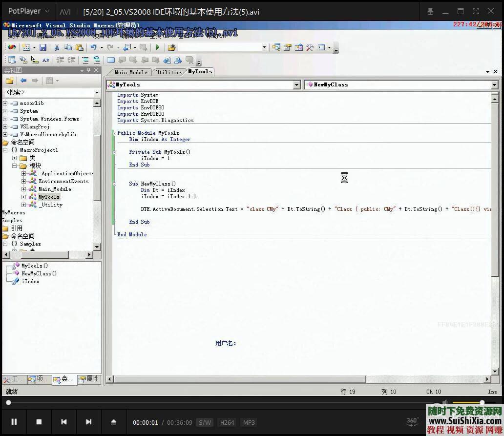Click the Undo arrow icon
The height and width of the screenshot is (436, 504).
pos(93,47)
